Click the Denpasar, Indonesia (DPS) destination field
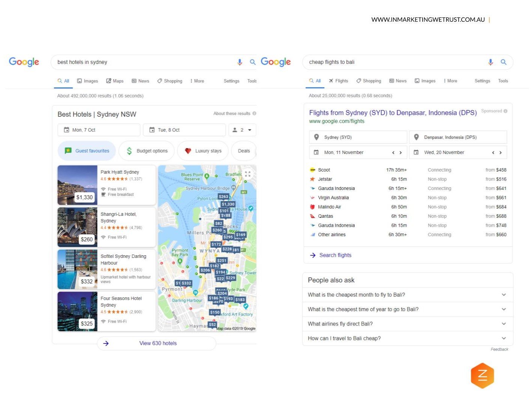The width and height of the screenshot is (532, 405). click(x=458, y=137)
